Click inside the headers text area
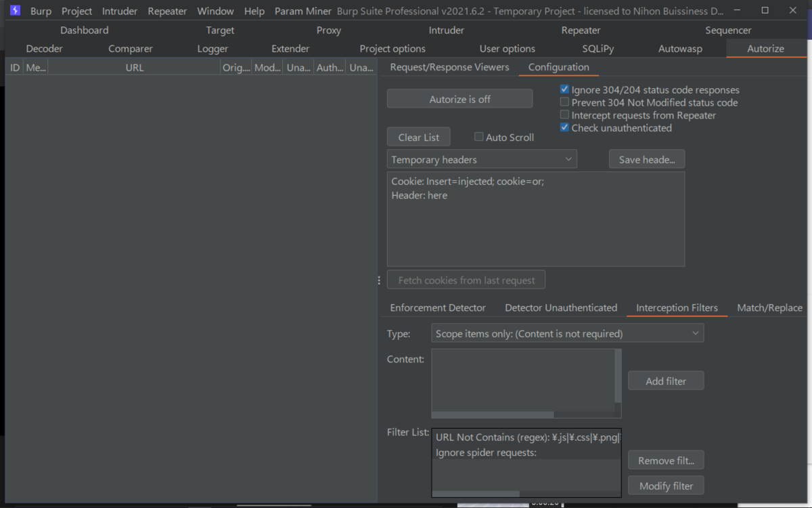The width and height of the screenshot is (812, 508). (x=536, y=219)
